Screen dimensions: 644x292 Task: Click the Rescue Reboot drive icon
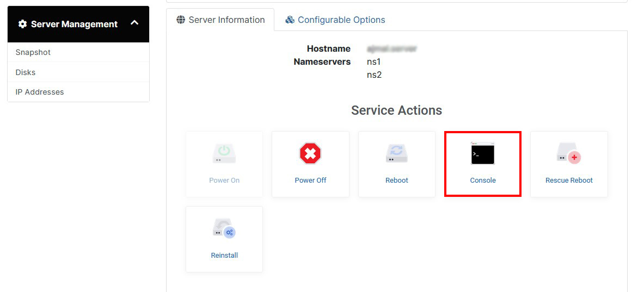point(569,153)
